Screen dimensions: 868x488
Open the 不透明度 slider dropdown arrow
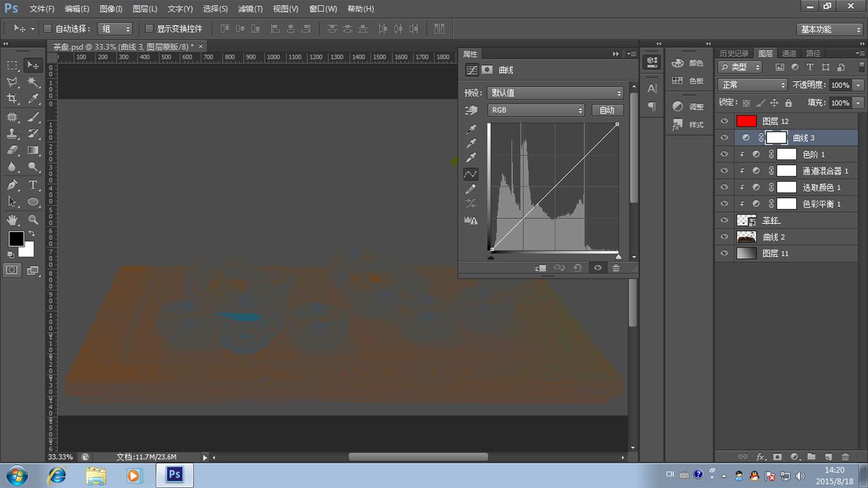coord(858,85)
